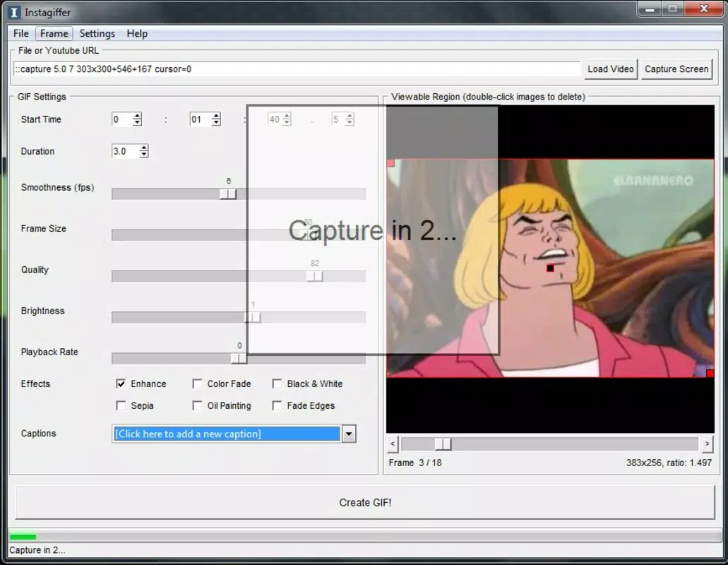Click the frame scrollbar thumb
This screenshot has height=565, width=728.
(443, 444)
